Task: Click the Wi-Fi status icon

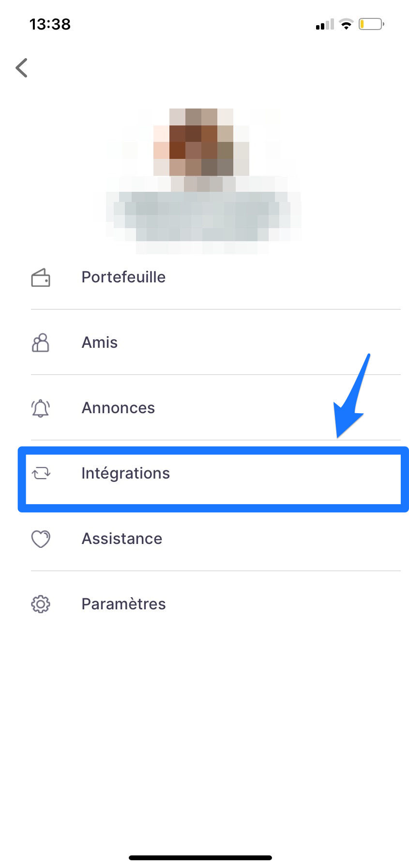Action: pyautogui.click(x=346, y=24)
